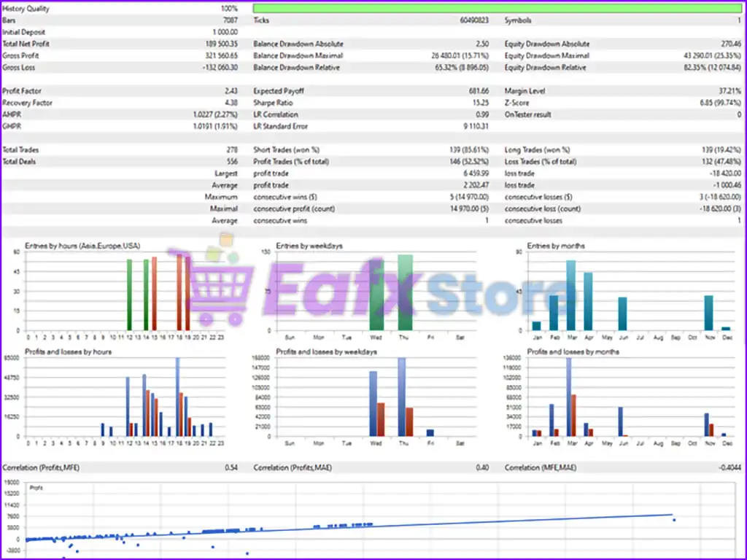Click the average loss trade value '-1 000.46'
Viewport: 747px width, 560px height.
pyautogui.click(x=727, y=185)
